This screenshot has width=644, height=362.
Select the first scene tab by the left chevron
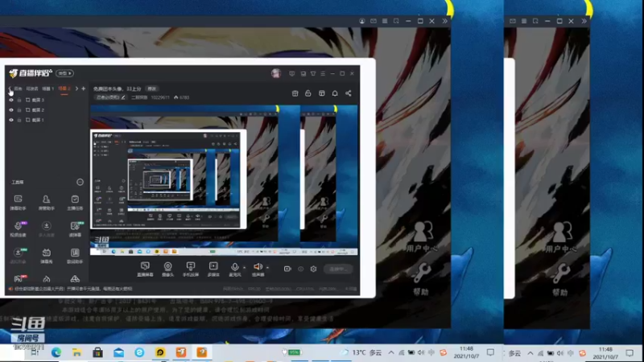(x=18, y=88)
